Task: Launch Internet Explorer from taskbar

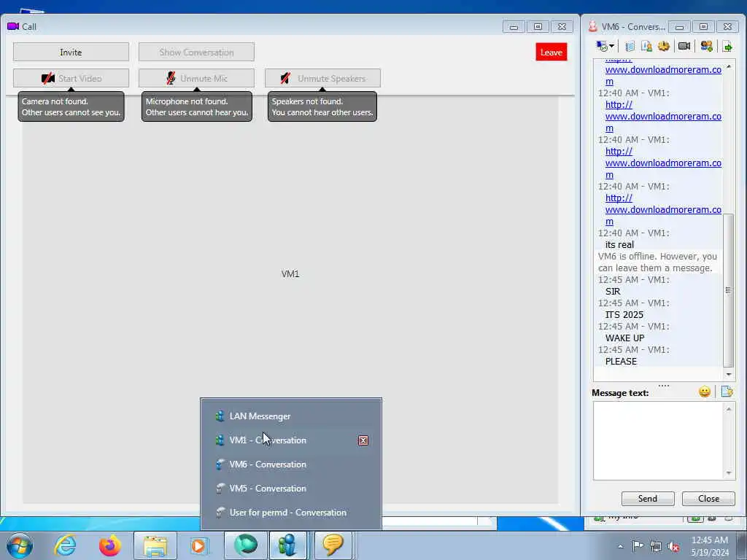Action: click(x=65, y=545)
